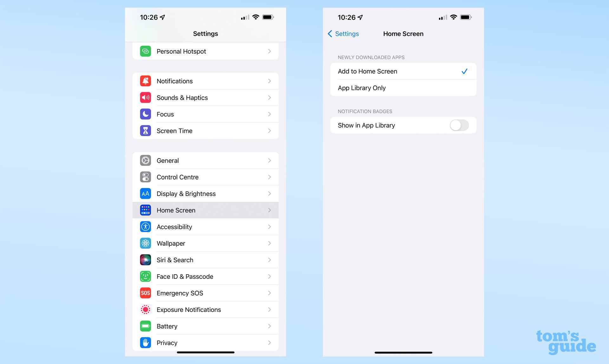Screen dimensions: 609x364
Task: Open the Siri & Search settings
Action: (x=206, y=260)
